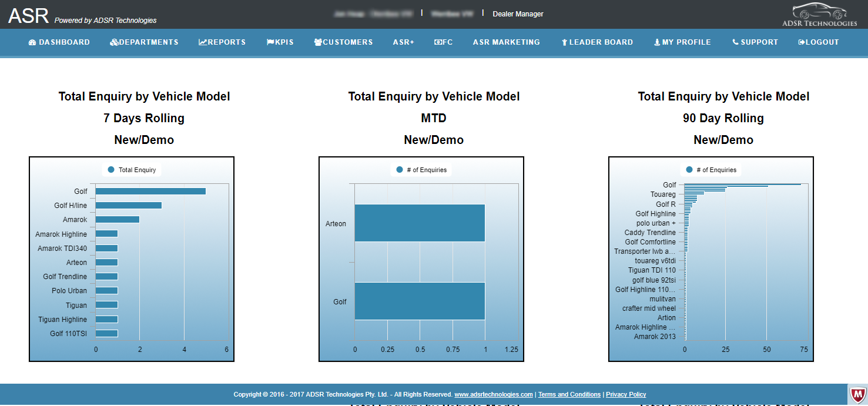The height and width of the screenshot is (406, 868).
Task: Open the Privacy Policy footer link
Action: point(626,395)
